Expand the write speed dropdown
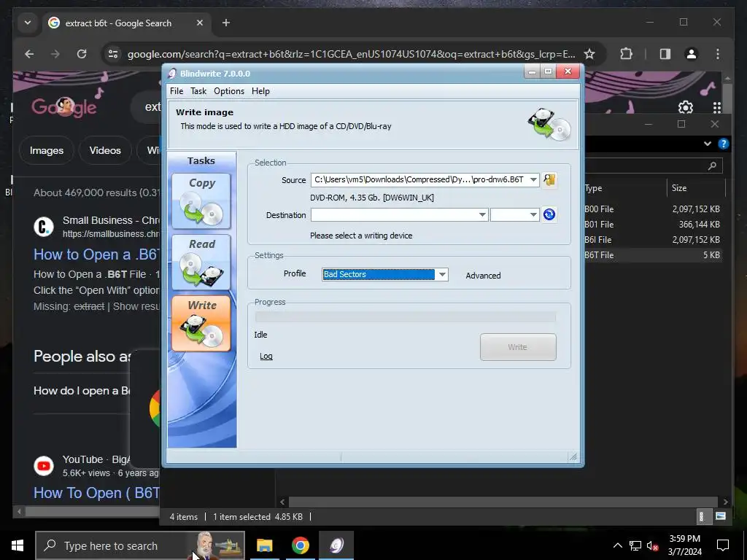Screen dimensions: 747x560 tap(533, 215)
